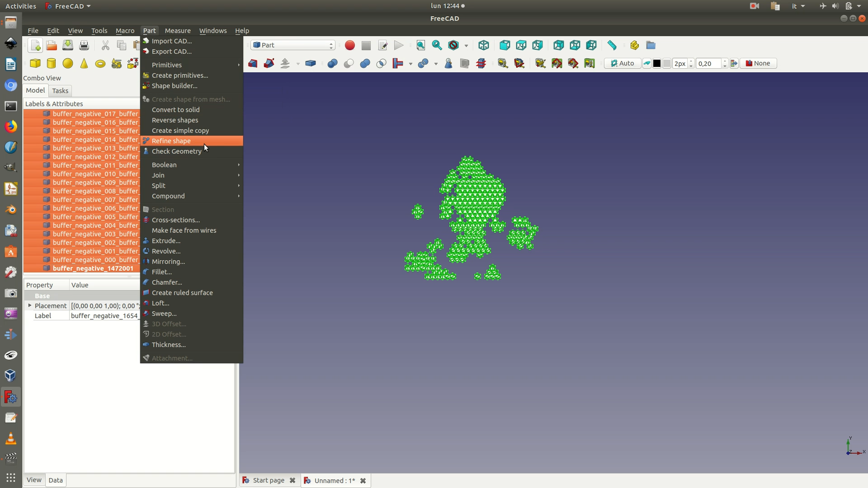Click the Measure Linear tape icon
868x488 pixels.
(503, 64)
